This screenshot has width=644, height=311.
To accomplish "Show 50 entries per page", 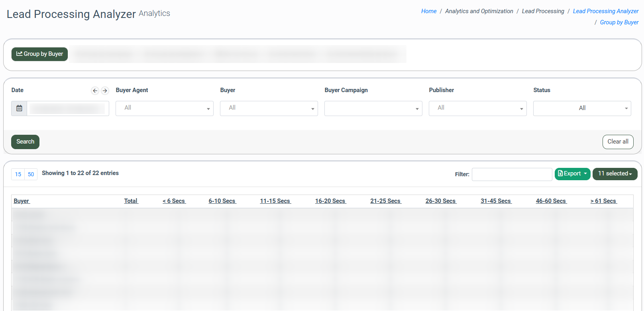I will tap(31, 174).
